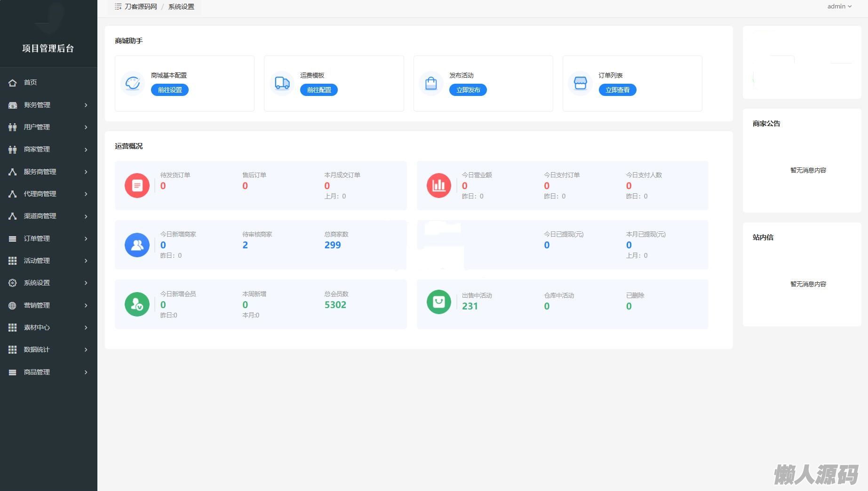Click the green activity bag icon
Screen dimensions: 868x491
[x=438, y=301]
